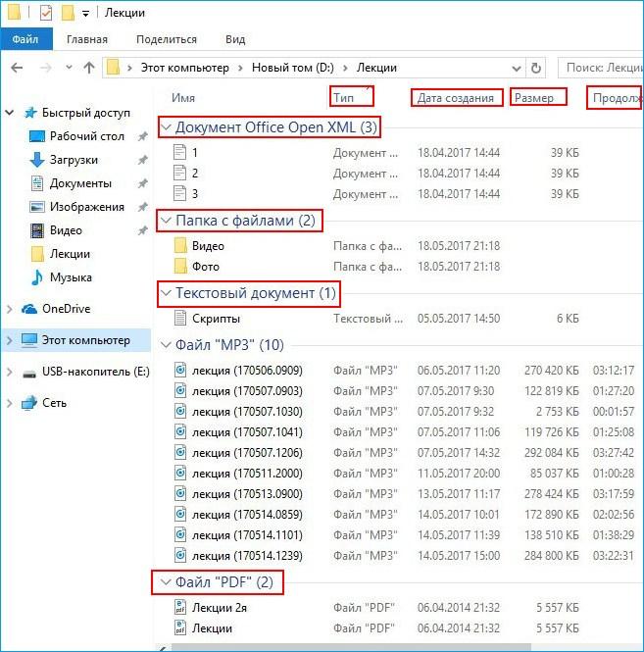Click Новый том (D:) breadcrumb segment
Viewport: 644px width, 652px height.
coord(293,68)
